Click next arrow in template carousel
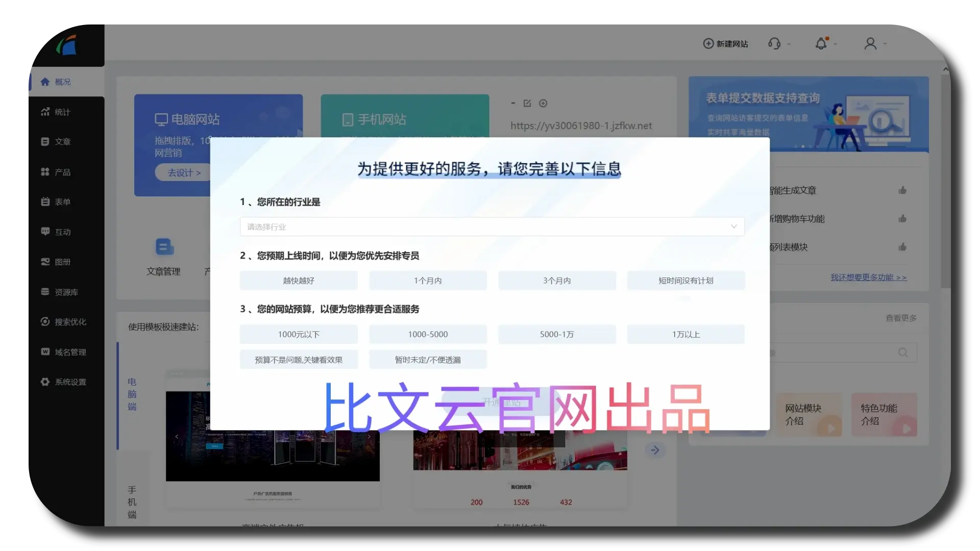The height and width of the screenshot is (551, 980). [655, 450]
